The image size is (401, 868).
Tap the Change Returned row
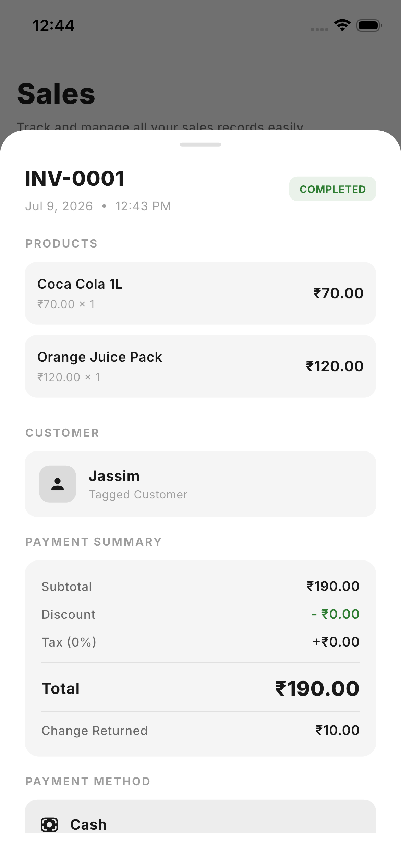[x=200, y=731]
